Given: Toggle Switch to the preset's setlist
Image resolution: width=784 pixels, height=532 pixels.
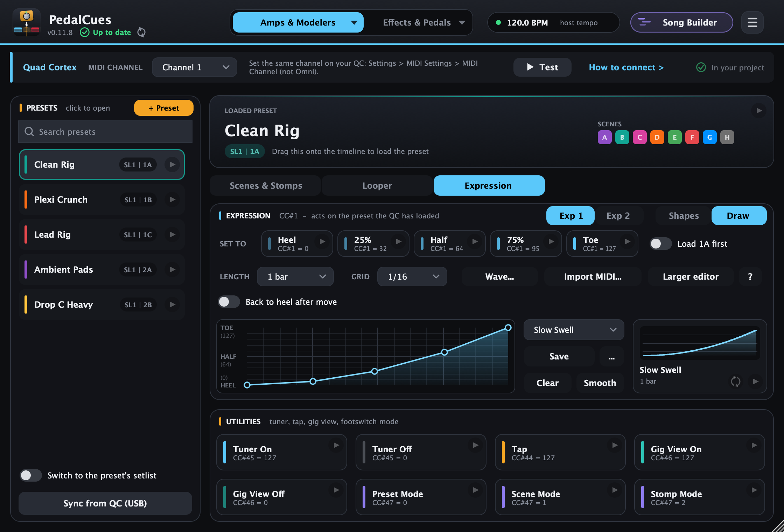Looking at the screenshot, I should (31, 475).
